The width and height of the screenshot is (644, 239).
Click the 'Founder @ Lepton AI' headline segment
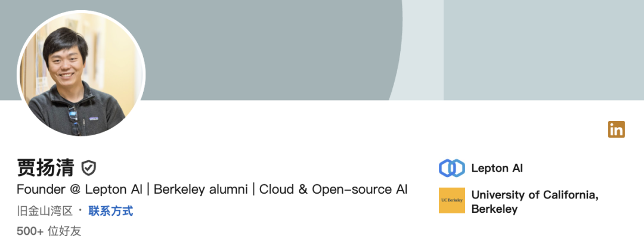coord(80,190)
